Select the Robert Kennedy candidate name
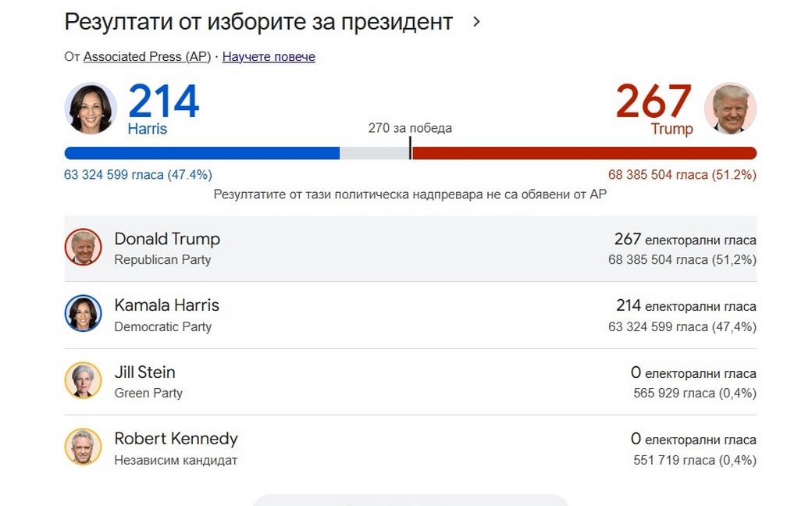812x506 pixels. click(176, 439)
